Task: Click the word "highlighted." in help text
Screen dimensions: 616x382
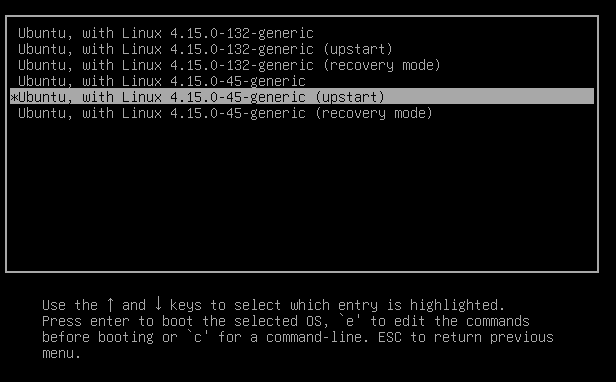Action: click(x=457, y=305)
